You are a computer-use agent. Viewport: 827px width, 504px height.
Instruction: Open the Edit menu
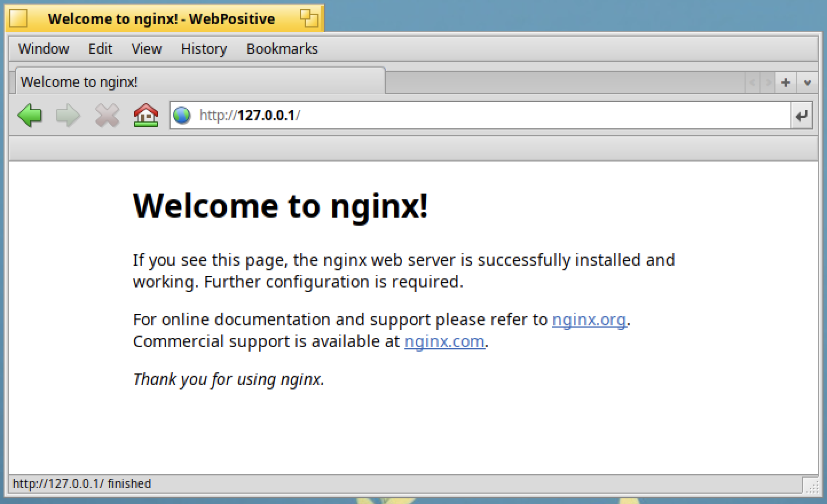coord(100,49)
